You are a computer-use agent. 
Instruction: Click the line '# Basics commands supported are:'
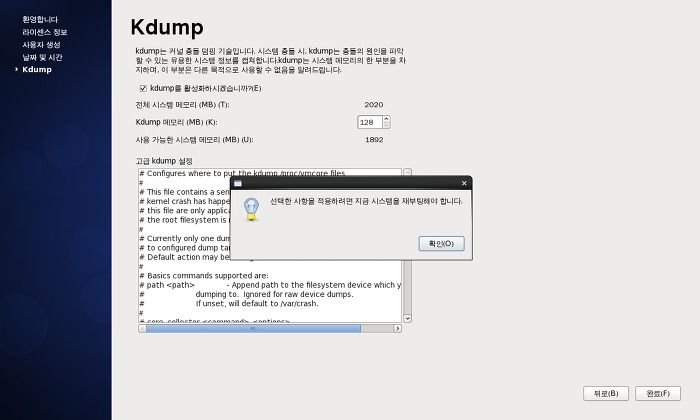click(x=204, y=275)
